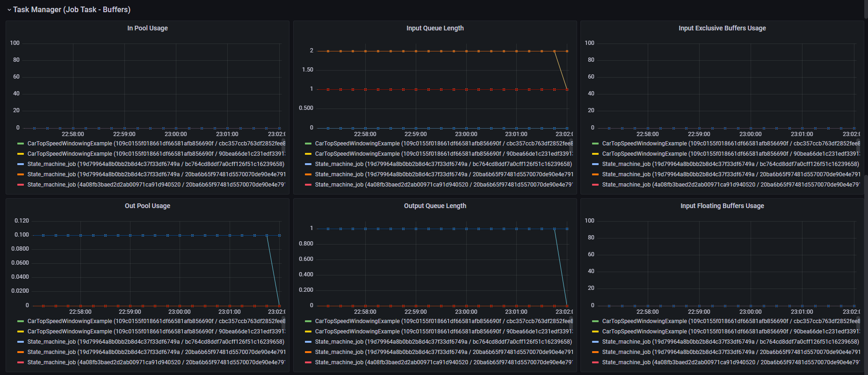The height and width of the screenshot is (375, 868).
Task: Click red color swatch in Input Floating Buffers Usage legend
Action: click(x=595, y=362)
